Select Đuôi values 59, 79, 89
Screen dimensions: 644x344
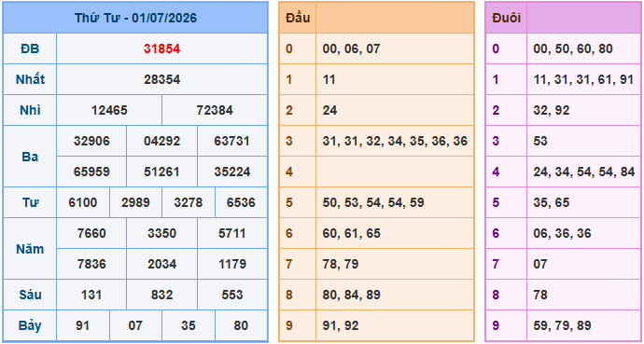[x=562, y=325]
